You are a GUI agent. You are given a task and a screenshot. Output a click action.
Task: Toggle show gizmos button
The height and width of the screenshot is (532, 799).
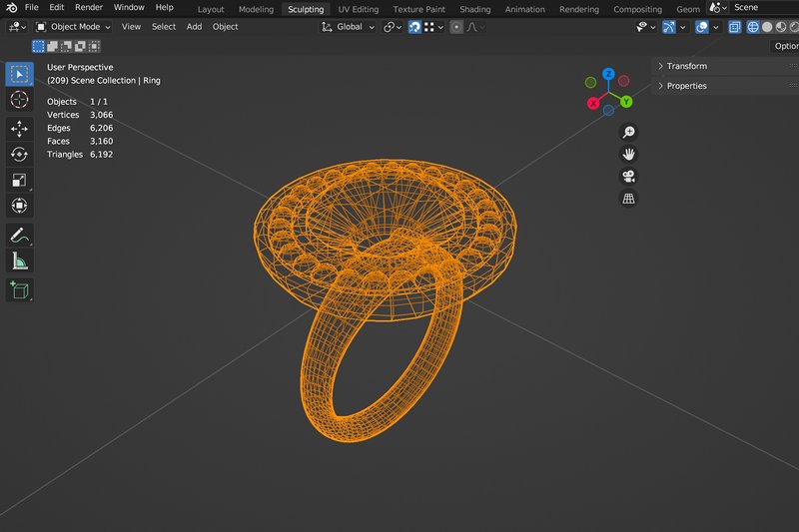(668, 27)
